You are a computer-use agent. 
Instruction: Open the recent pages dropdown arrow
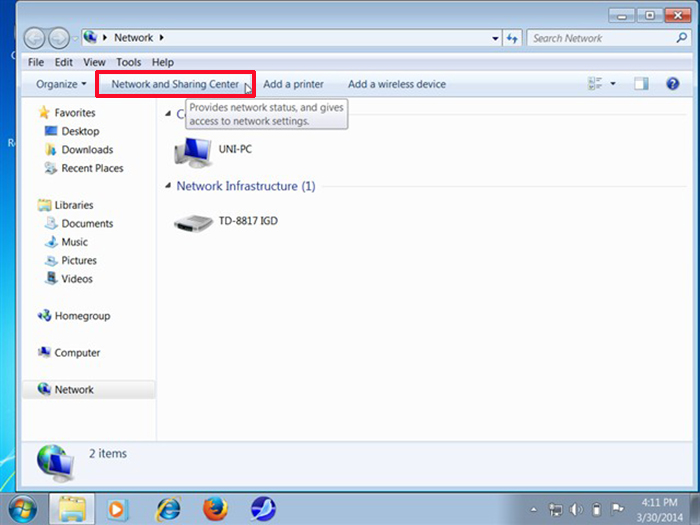pos(75,39)
